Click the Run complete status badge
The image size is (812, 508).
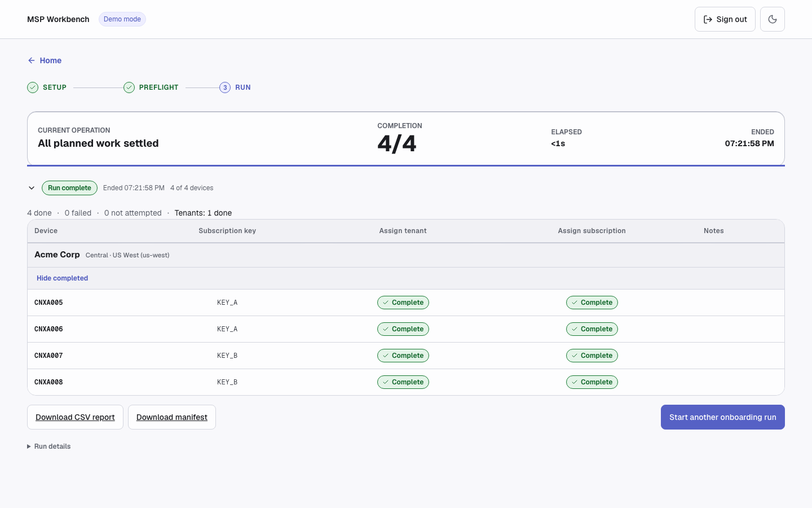pos(69,188)
